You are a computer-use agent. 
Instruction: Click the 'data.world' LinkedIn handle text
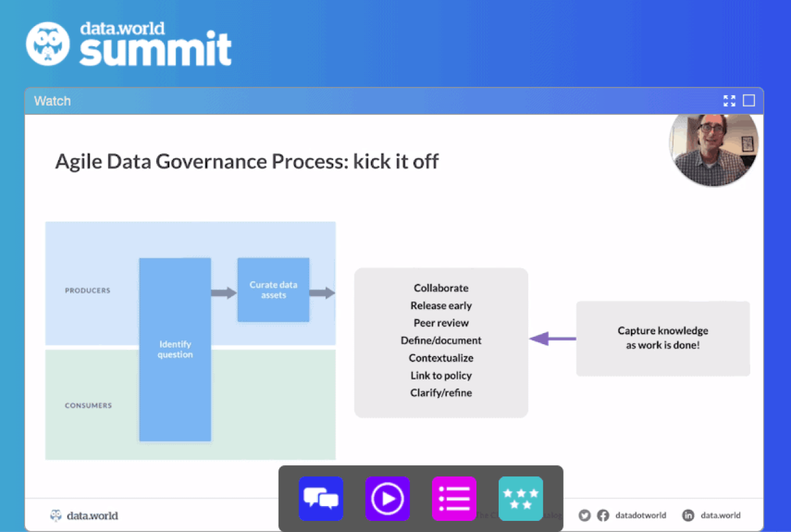pos(721,515)
